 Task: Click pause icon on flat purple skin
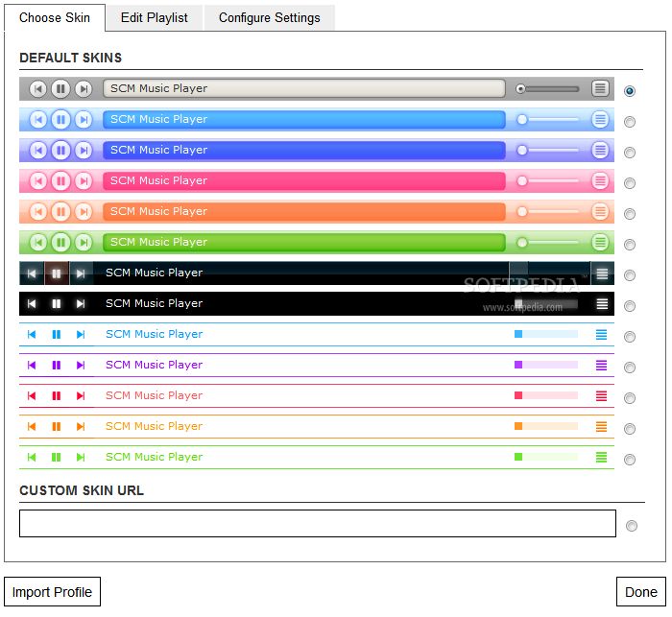pyautogui.click(x=56, y=366)
